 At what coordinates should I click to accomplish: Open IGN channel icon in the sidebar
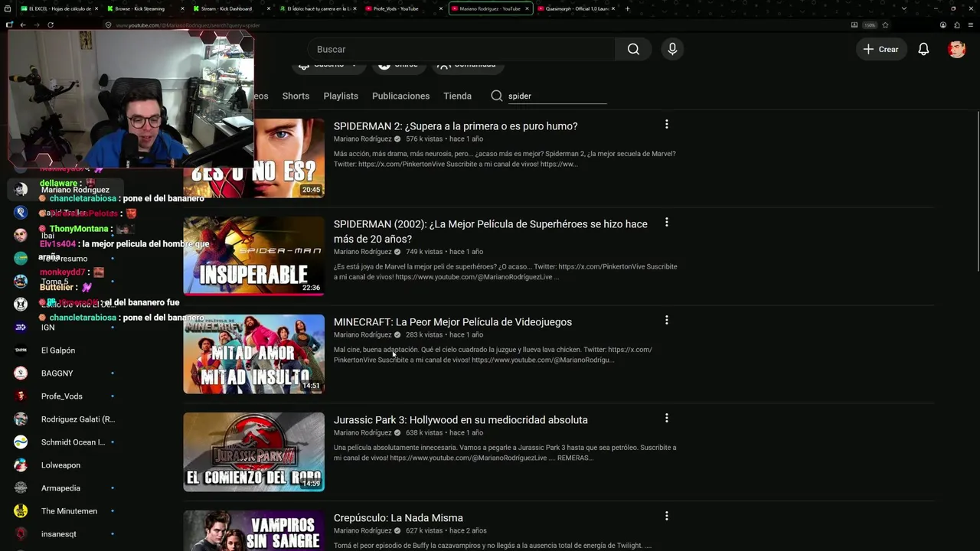[21, 328]
